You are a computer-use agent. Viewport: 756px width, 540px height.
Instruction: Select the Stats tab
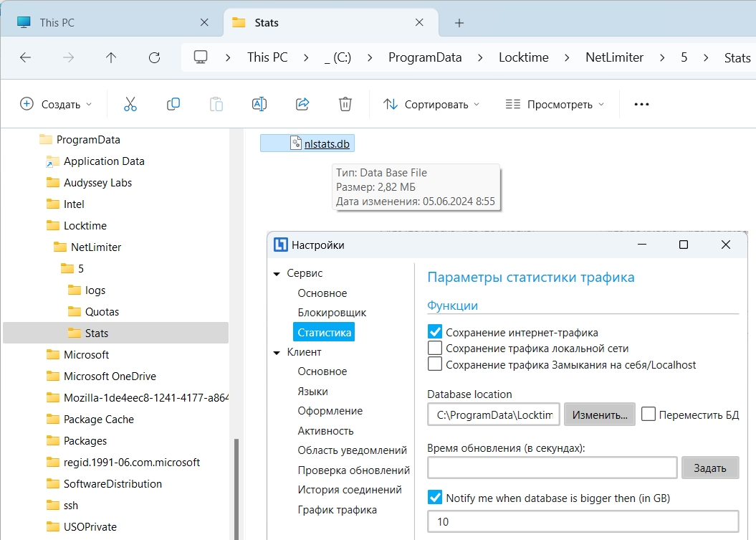click(x=331, y=23)
